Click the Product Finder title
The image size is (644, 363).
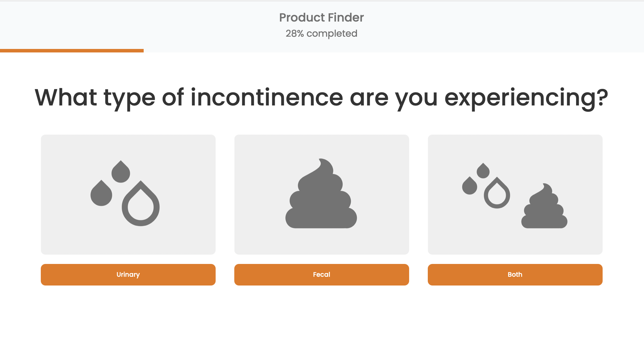point(321,17)
